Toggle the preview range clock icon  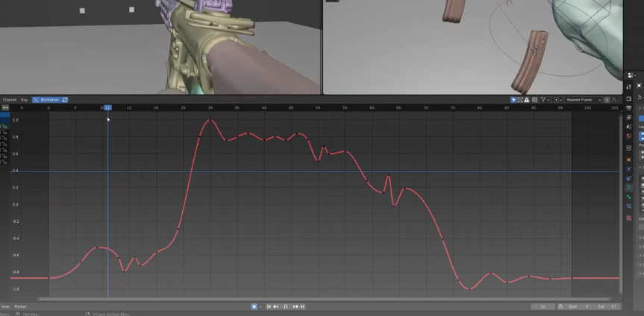pos(560,306)
